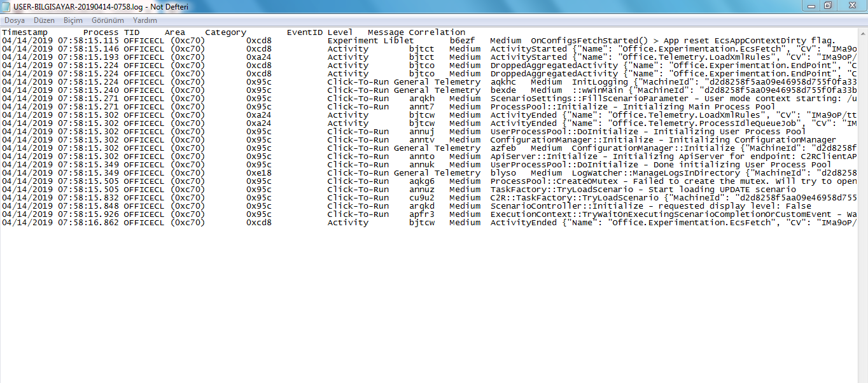Click event ID annuj

click(x=422, y=132)
